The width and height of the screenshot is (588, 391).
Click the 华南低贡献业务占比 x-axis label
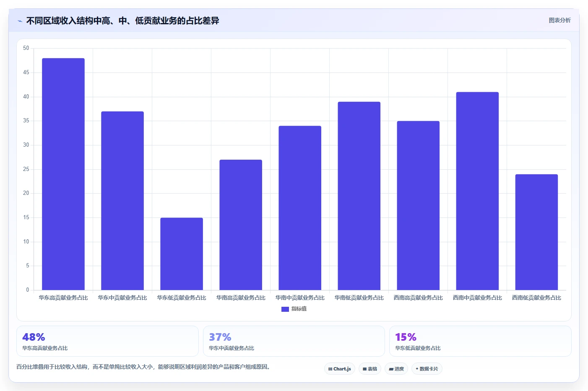click(359, 298)
